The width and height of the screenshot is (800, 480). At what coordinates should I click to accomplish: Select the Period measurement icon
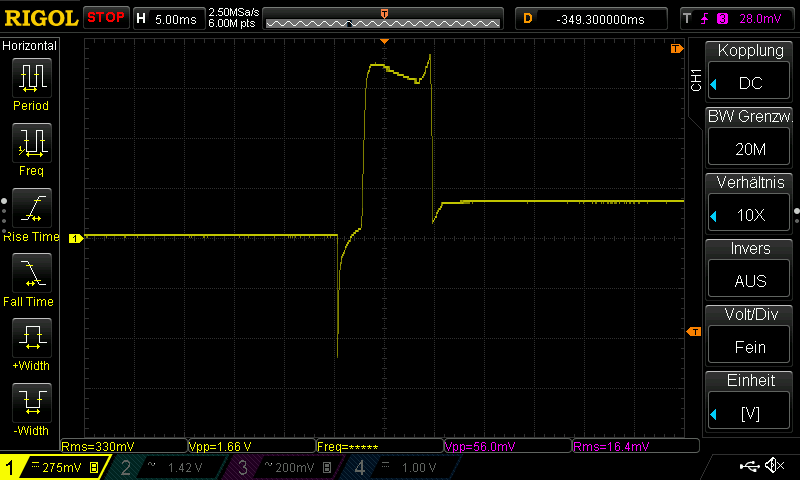pos(32,78)
